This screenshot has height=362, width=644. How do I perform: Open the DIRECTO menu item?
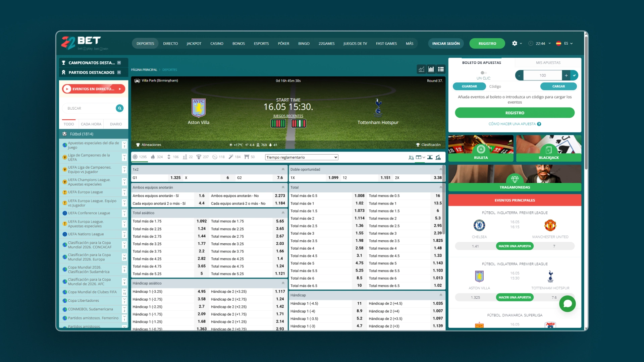[x=170, y=44]
